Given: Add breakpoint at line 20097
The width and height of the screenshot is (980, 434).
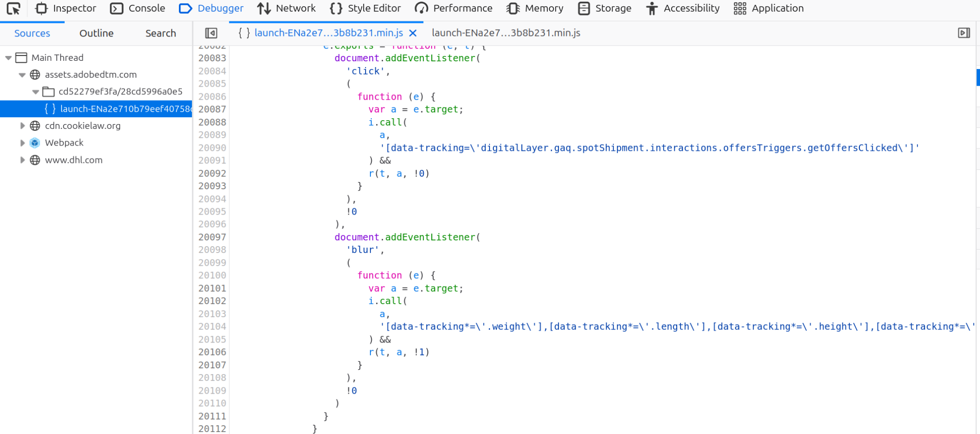Looking at the screenshot, I should pyautogui.click(x=212, y=237).
